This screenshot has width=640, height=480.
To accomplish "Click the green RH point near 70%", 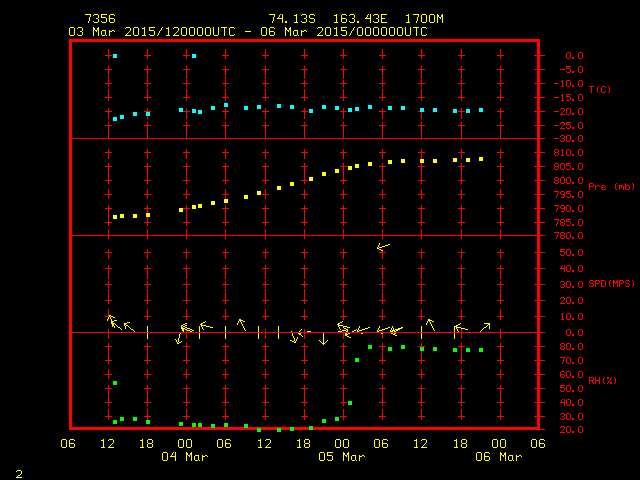I will [357, 360].
